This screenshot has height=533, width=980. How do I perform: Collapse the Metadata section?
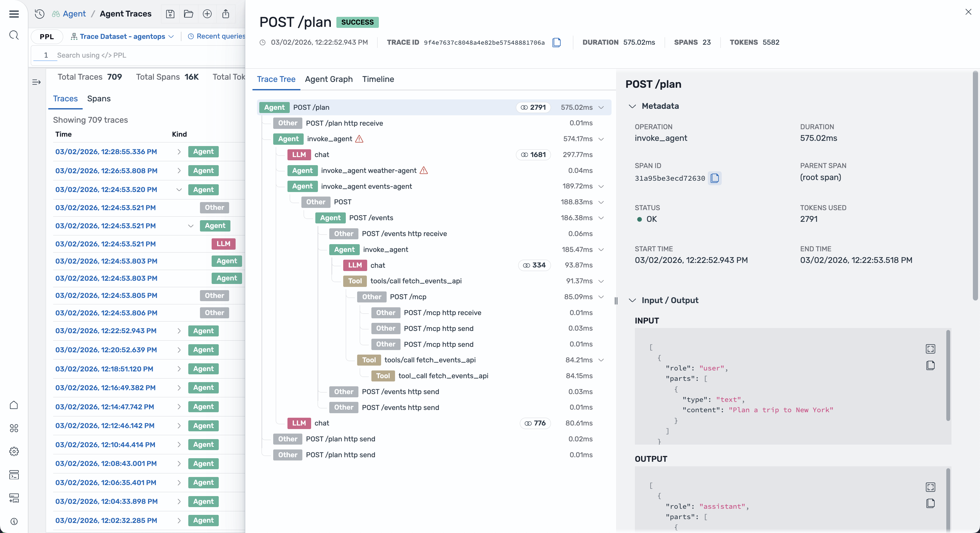[x=632, y=106]
